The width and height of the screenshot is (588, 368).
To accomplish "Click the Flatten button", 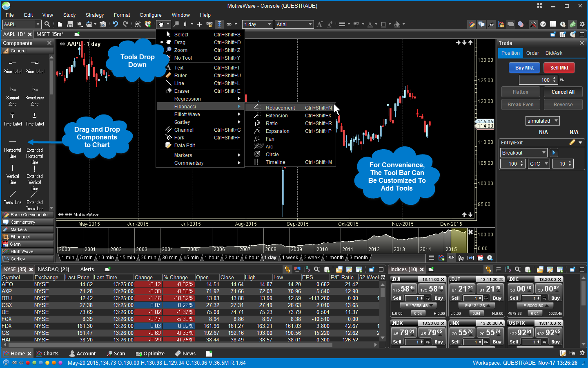I will [x=520, y=92].
